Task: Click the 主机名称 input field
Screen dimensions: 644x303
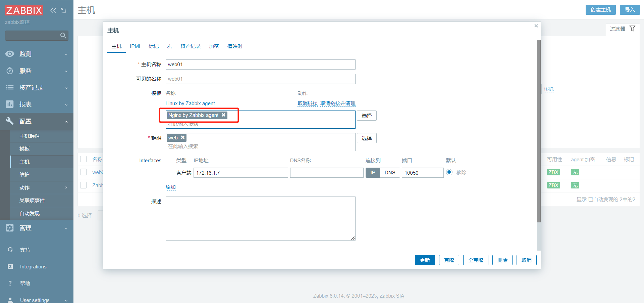Action: tap(261, 64)
